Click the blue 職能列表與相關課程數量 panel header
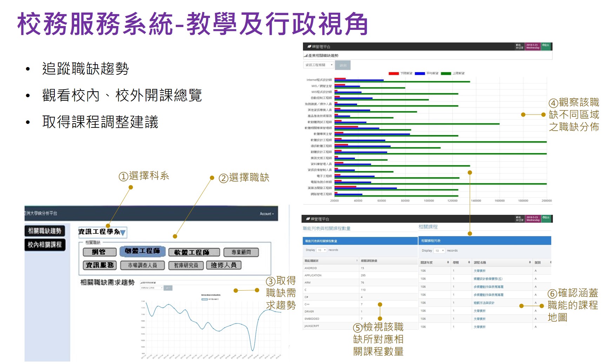 (x=359, y=241)
